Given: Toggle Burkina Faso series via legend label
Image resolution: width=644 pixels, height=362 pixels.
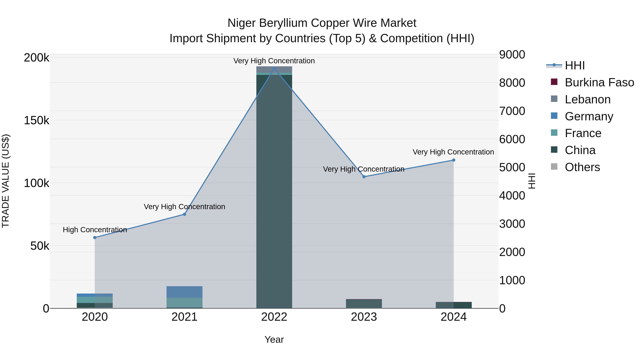Looking at the screenshot, I should 599,82.
